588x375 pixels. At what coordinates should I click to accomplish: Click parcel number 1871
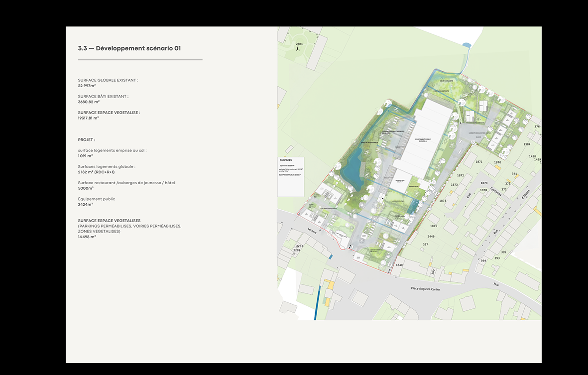point(479,162)
